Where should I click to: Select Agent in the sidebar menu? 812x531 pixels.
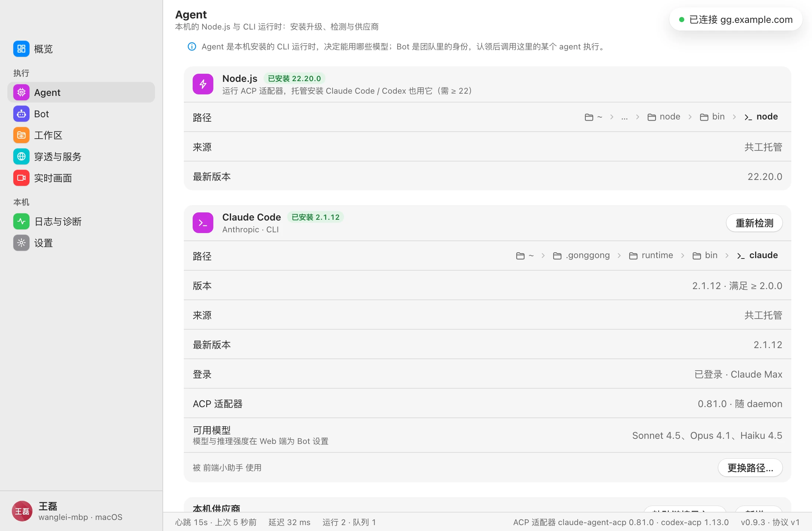81,92
